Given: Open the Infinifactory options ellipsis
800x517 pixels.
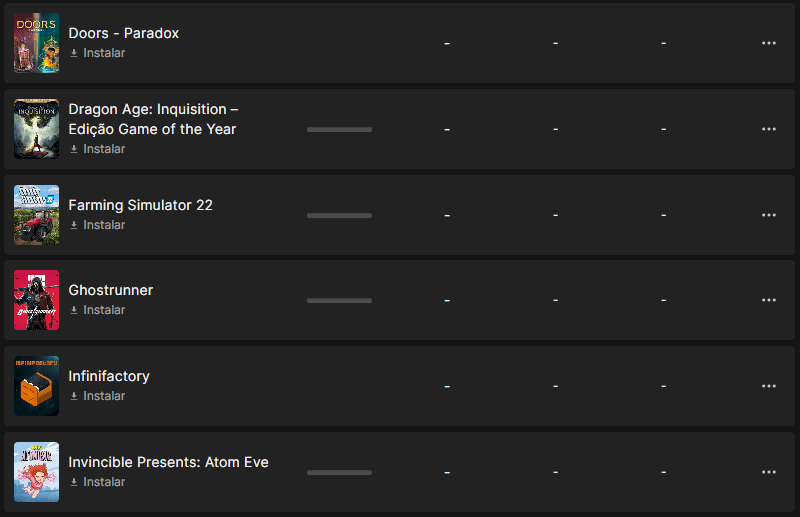Looking at the screenshot, I should (768, 386).
